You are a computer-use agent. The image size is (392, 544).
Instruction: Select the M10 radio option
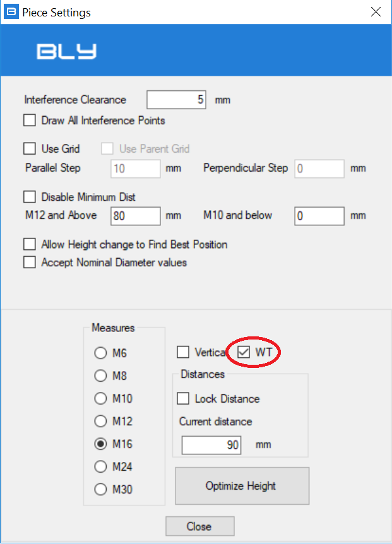click(x=100, y=398)
